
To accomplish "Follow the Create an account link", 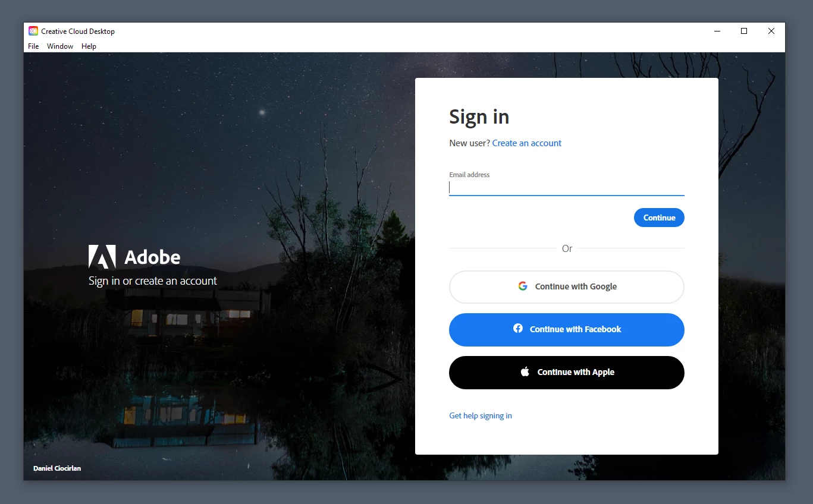I will point(527,143).
